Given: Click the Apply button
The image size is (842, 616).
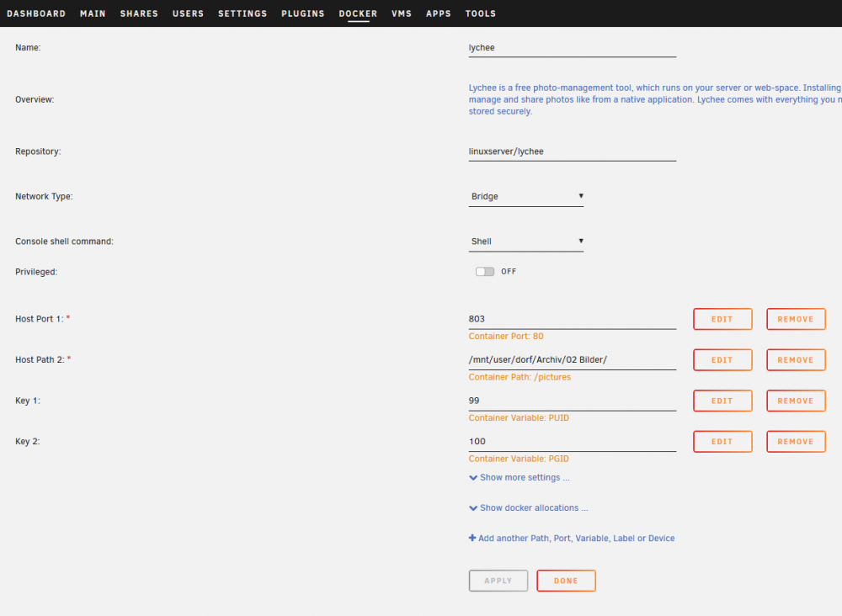Looking at the screenshot, I should [x=498, y=581].
